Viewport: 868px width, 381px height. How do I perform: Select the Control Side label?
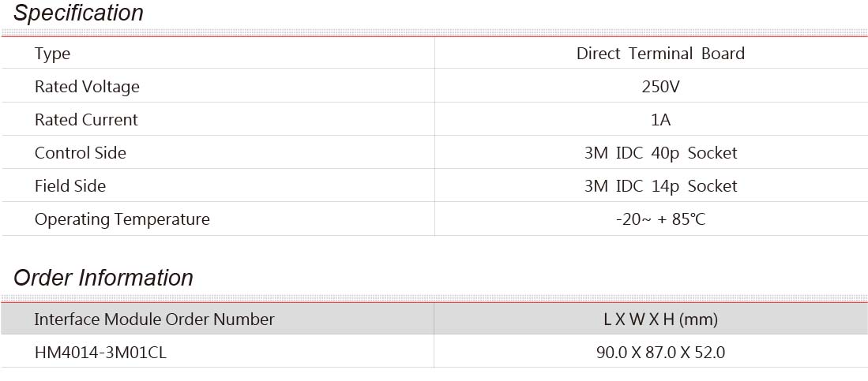pos(81,153)
